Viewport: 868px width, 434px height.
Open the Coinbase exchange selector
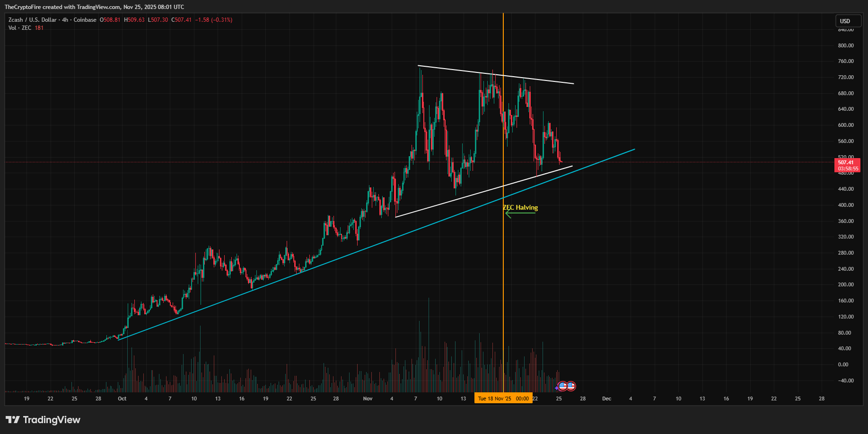[x=85, y=20]
